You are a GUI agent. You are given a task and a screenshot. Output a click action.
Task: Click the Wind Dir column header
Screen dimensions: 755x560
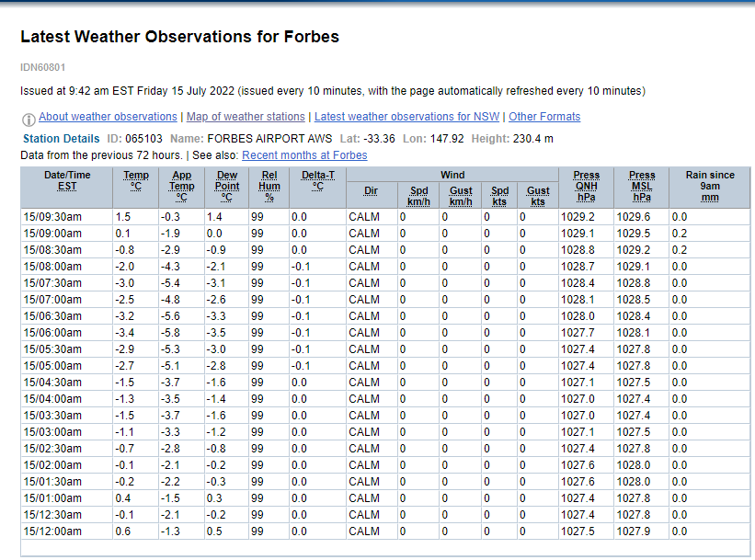click(371, 196)
